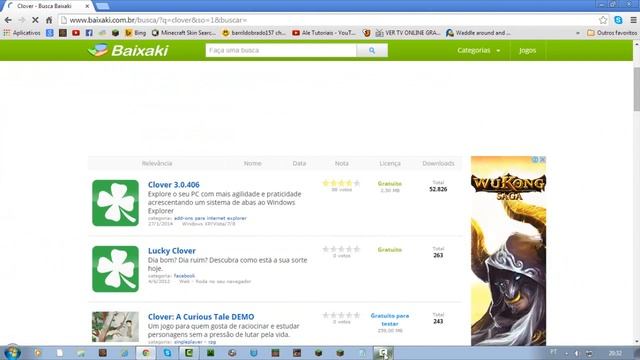Open the Facebook bookmark icon
The width and height of the screenshot is (640, 360).
pos(89,33)
